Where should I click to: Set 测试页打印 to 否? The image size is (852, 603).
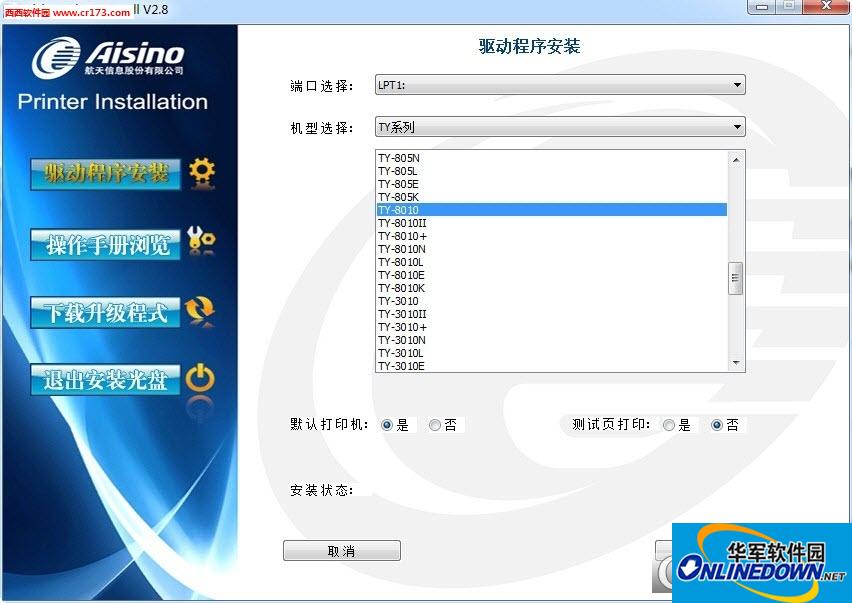tap(717, 425)
